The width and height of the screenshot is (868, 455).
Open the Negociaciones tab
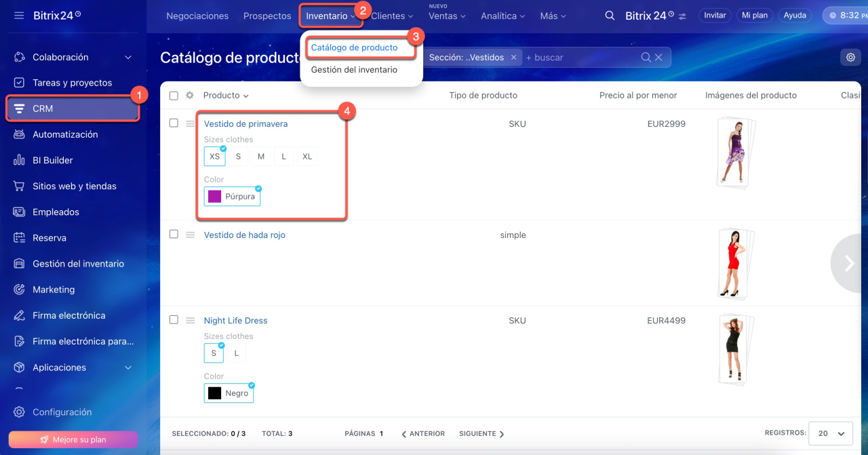pos(197,16)
